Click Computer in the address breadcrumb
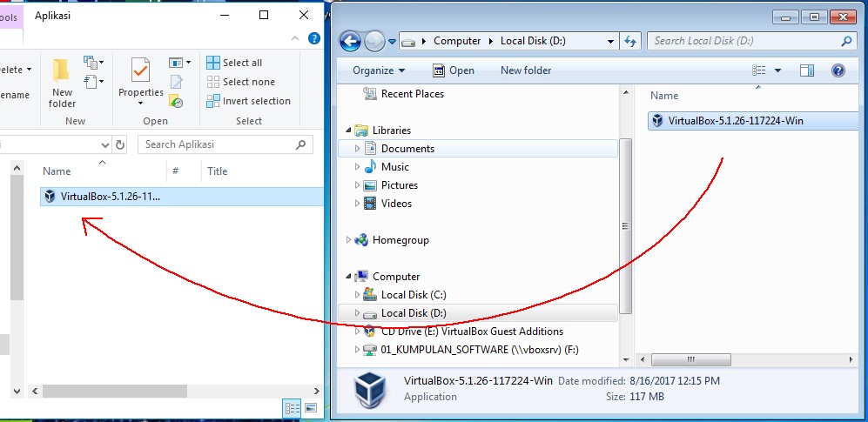Image resolution: width=868 pixels, height=422 pixels. point(457,41)
